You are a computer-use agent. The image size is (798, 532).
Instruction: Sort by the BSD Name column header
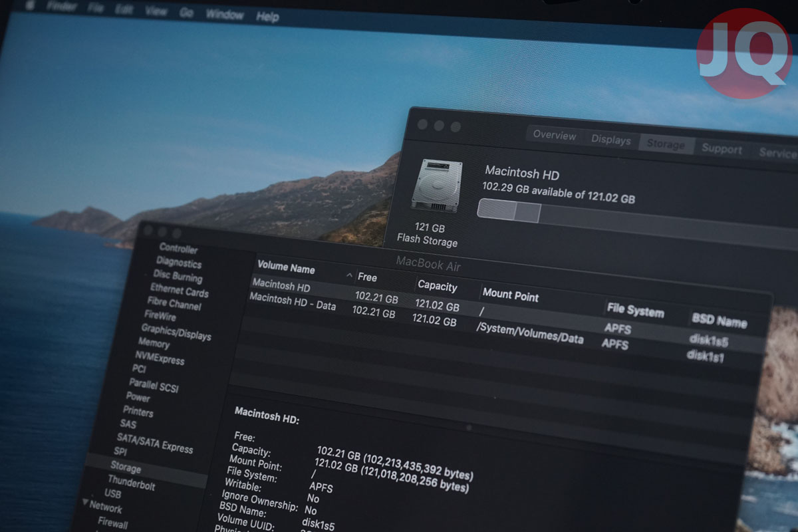[x=720, y=321]
